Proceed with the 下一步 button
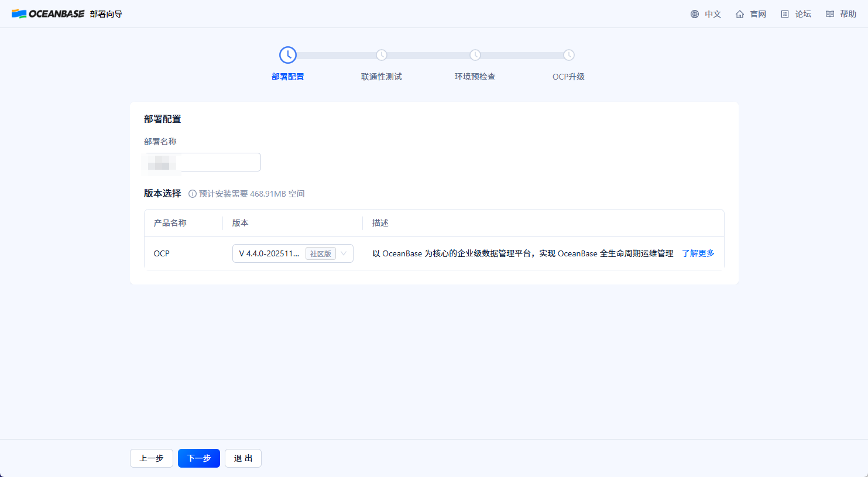Viewport: 868px width, 477px height. point(199,458)
